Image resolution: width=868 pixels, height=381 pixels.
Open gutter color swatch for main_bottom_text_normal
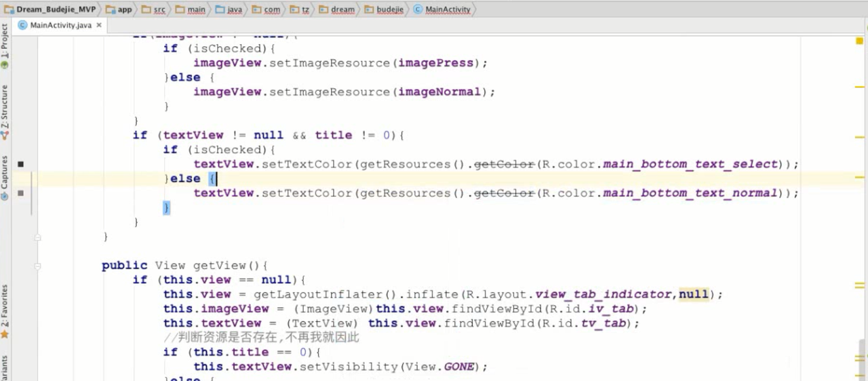coord(20,193)
